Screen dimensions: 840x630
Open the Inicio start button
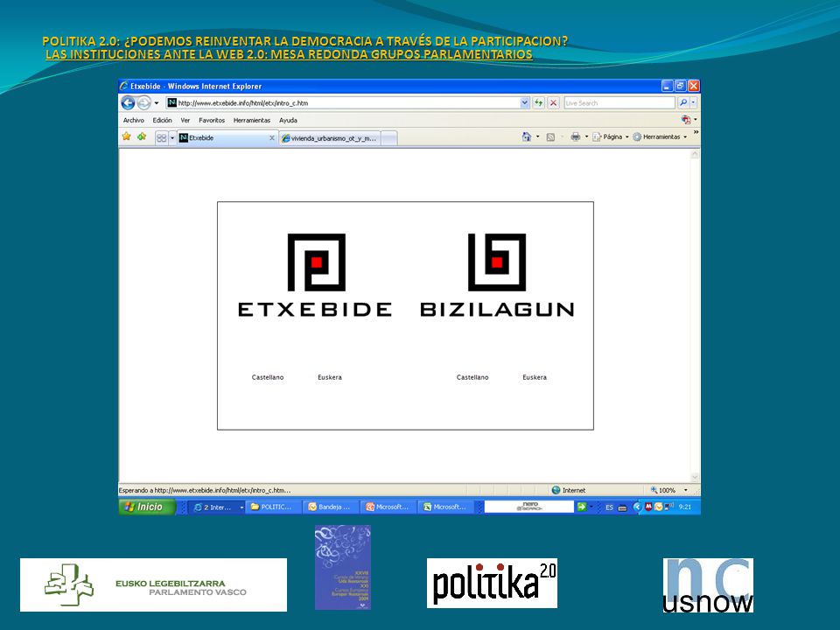[x=147, y=507]
